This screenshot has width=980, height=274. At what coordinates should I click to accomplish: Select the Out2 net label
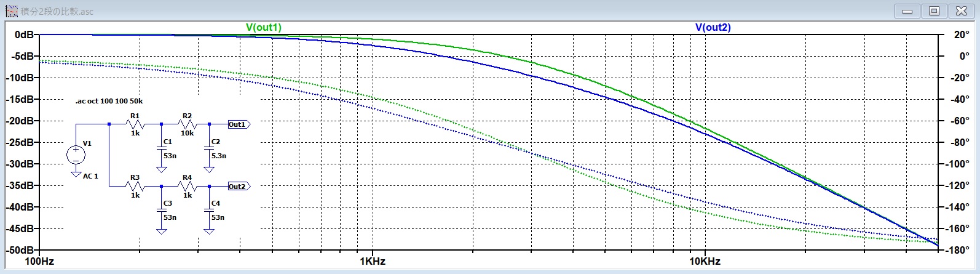[x=237, y=186]
